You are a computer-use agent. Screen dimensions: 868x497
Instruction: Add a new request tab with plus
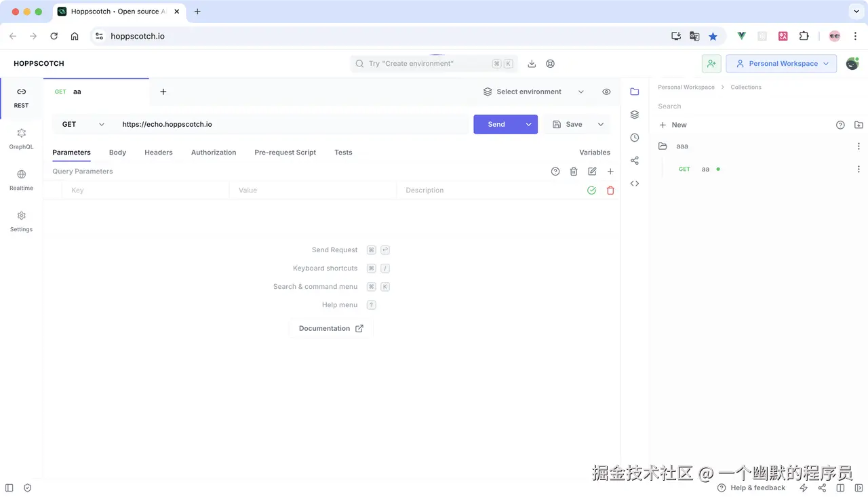[163, 92]
